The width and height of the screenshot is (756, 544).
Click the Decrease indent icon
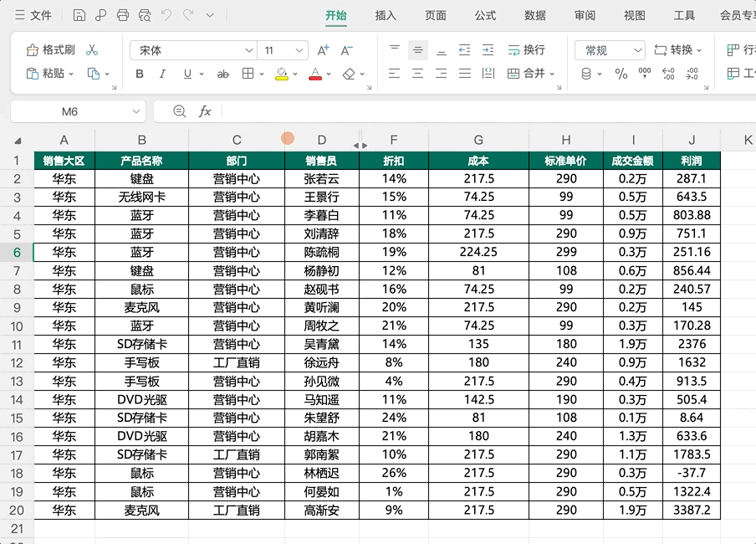pyautogui.click(x=464, y=49)
